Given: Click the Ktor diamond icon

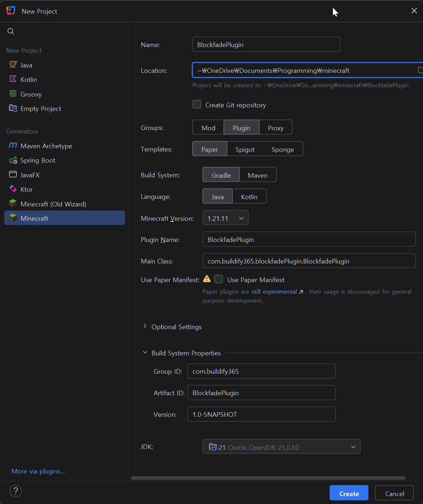Looking at the screenshot, I should 13,189.
